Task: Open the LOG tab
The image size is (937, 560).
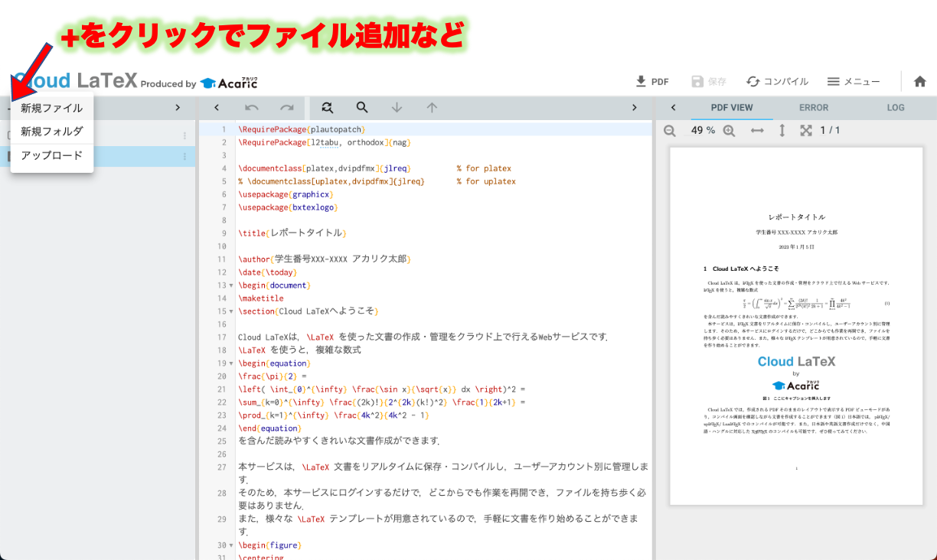Action: 896,107
